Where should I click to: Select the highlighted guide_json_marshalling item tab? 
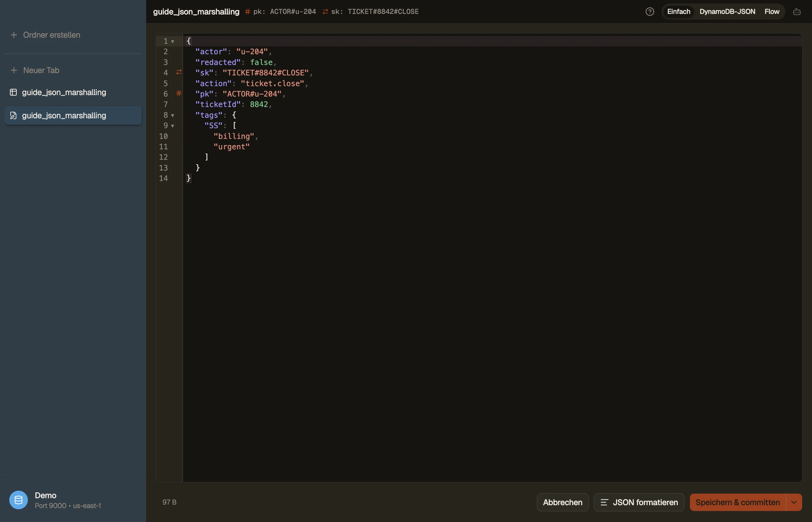(73, 116)
